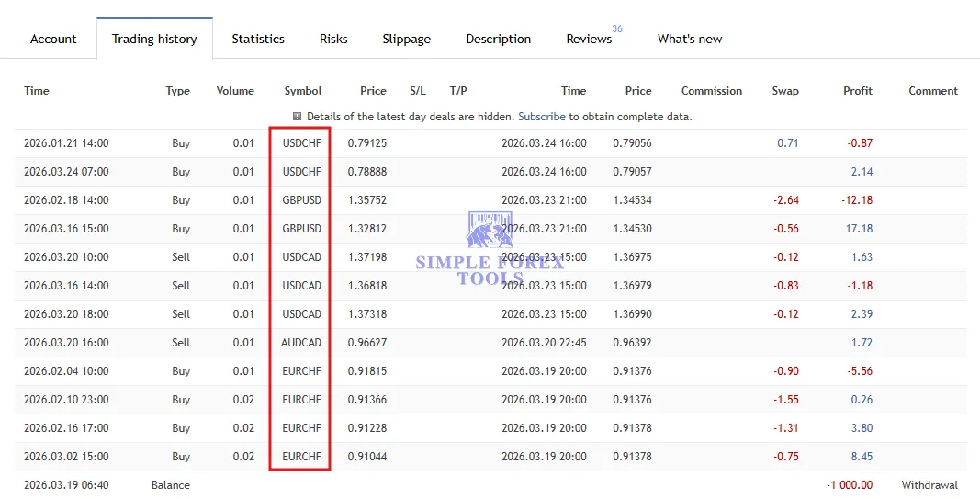Click the Subscribe link for complete data
The image size is (980, 499).
pyautogui.click(x=542, y=117)
